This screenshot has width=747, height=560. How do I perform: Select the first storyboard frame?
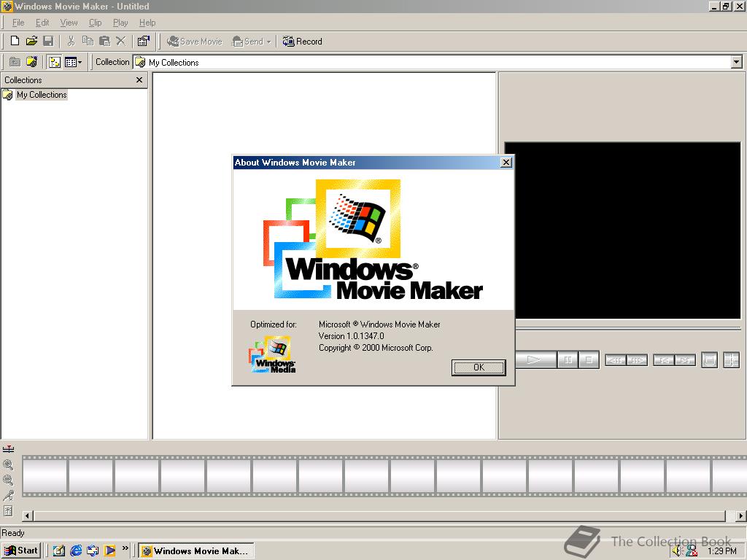click(44, 476)
